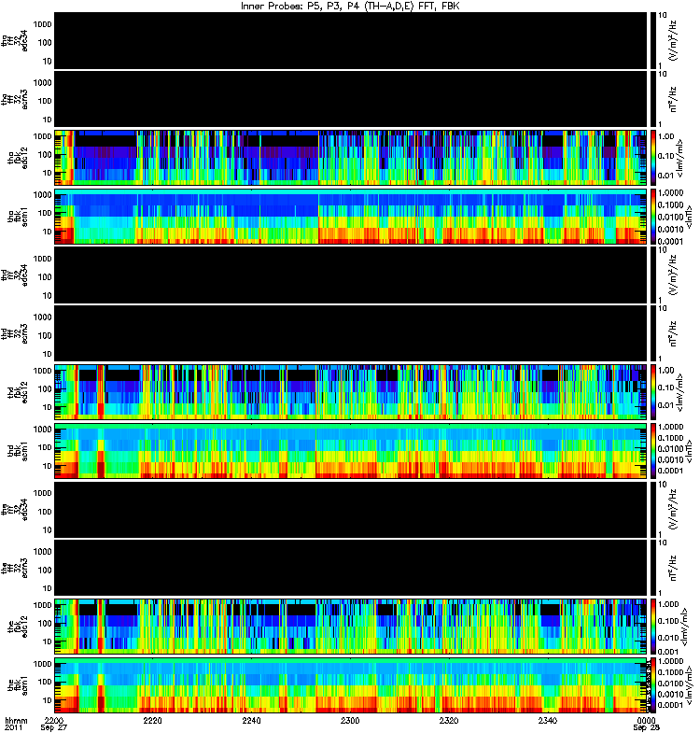Select the empty the fff 32 edc34 panel
The image size is (700, 747).
click(351, 509)
